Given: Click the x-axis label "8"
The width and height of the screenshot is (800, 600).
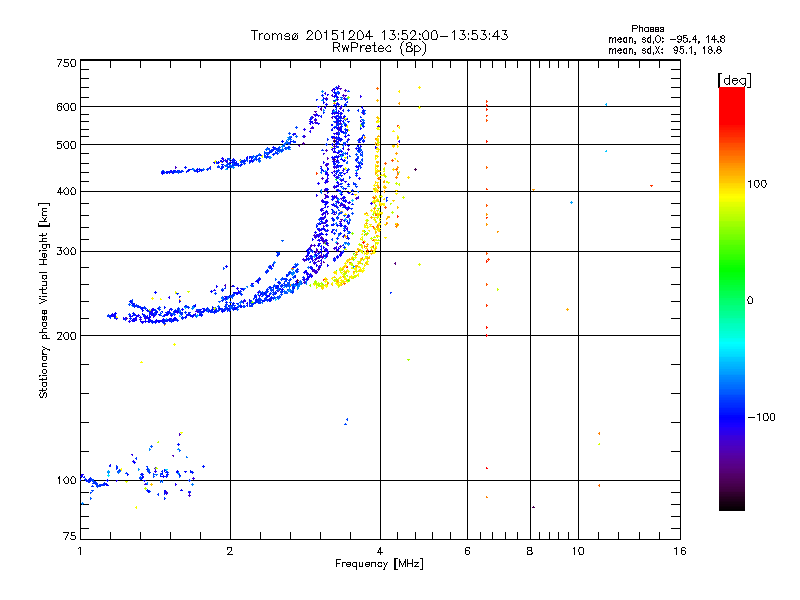Looking at the screenshot, I should 530,551.
